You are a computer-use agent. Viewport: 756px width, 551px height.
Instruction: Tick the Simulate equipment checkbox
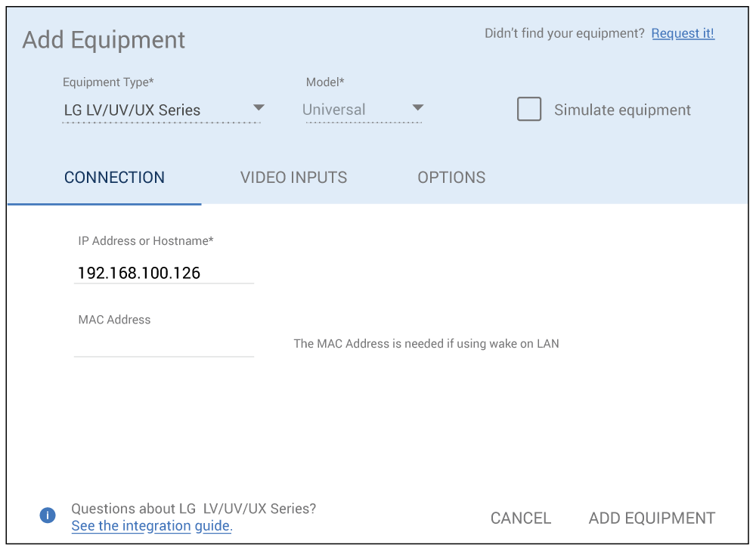click(x=529, y=110)
